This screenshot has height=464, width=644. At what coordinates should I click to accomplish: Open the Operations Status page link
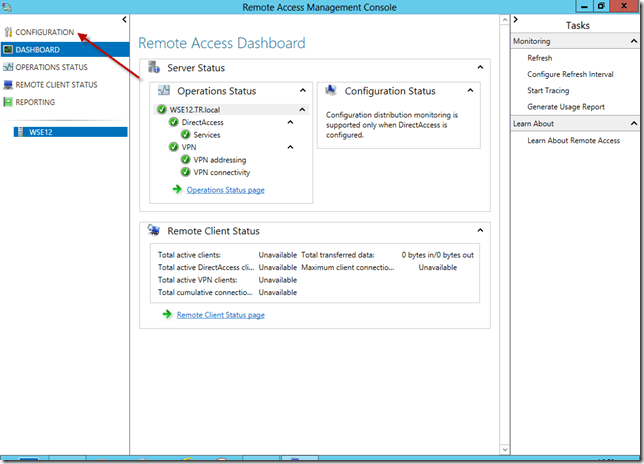(225, 190)
